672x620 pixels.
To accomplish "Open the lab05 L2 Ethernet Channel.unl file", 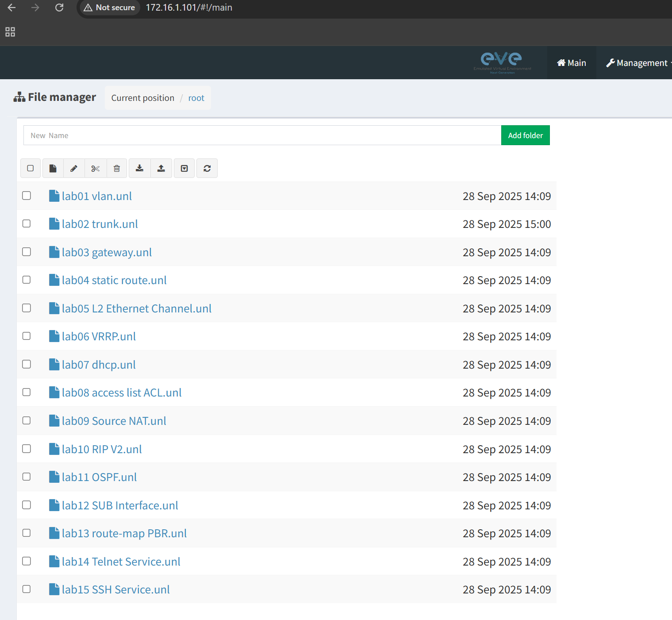I will pyautogui.click(x=136, y=308).
